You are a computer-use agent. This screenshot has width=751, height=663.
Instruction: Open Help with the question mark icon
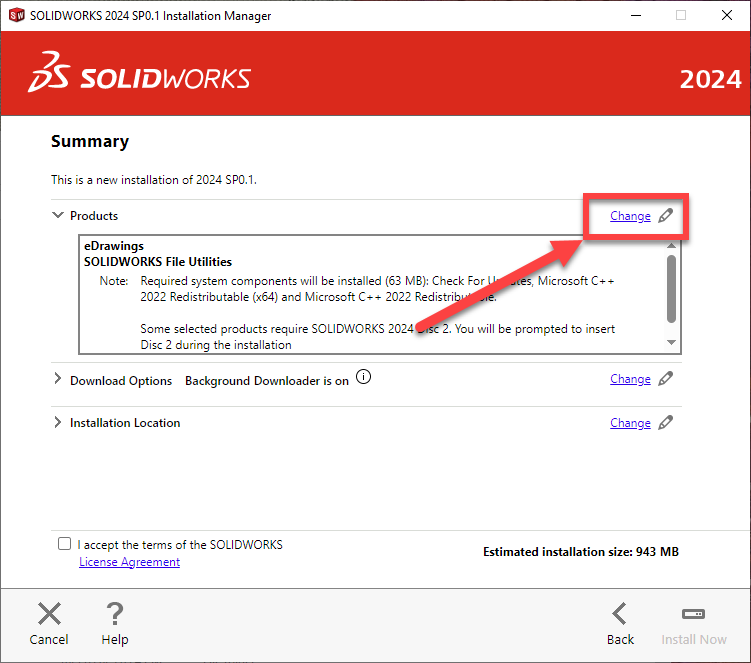pyautogui.click(x=115, y=614)
